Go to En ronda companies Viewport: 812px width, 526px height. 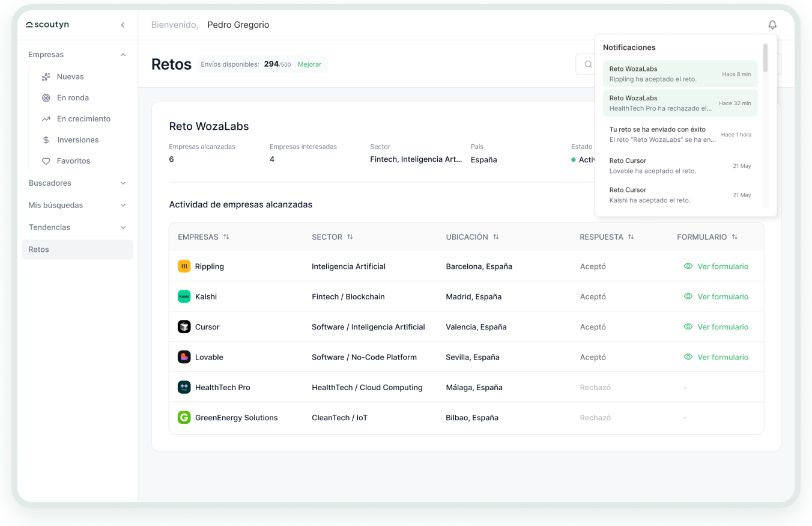click(x=73, y=98)
